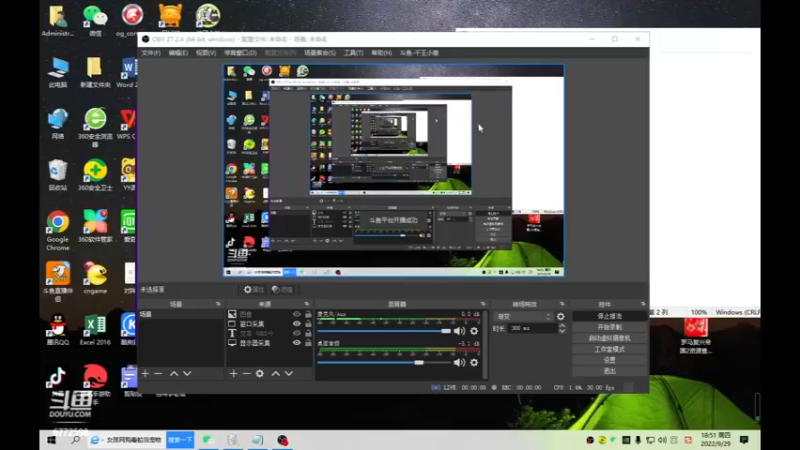Open the 文件(F) menu

click(x=151, y=53)
